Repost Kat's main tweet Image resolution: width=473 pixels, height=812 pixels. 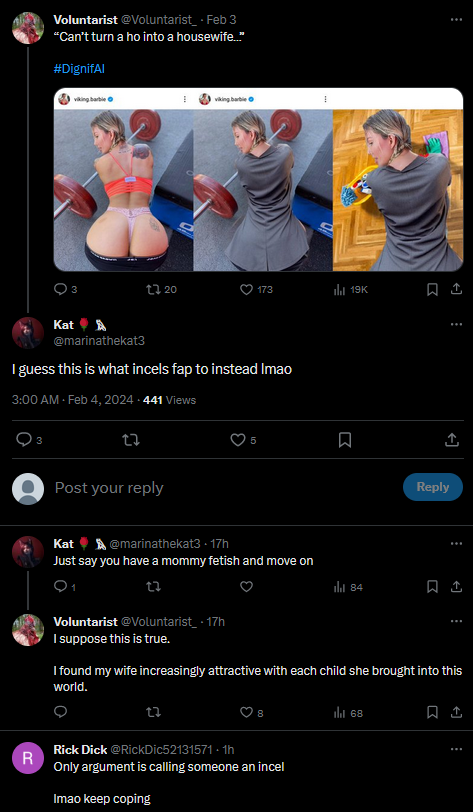[x=131, y=440]
